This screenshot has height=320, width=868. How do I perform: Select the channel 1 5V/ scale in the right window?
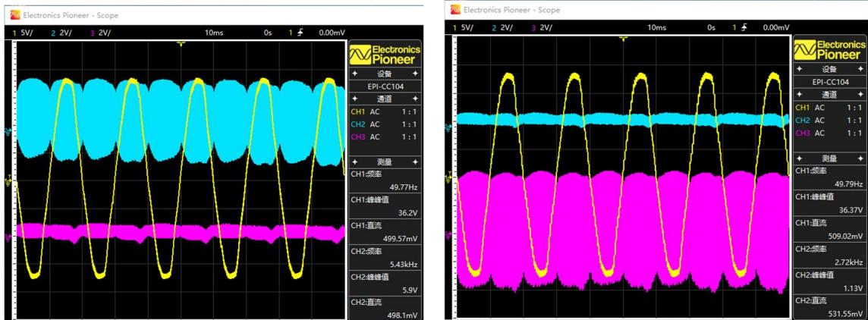coord(463,27)
